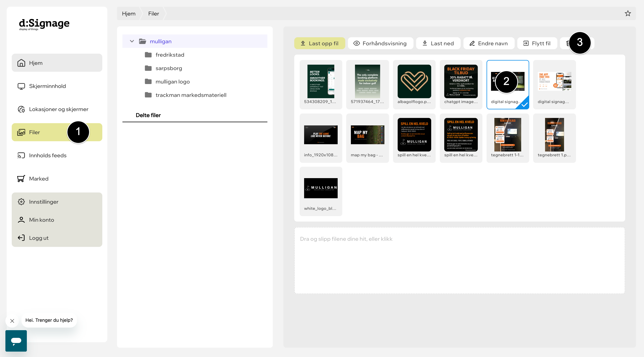Select the 534308209_1... file thumbnail

pos(321,85)
